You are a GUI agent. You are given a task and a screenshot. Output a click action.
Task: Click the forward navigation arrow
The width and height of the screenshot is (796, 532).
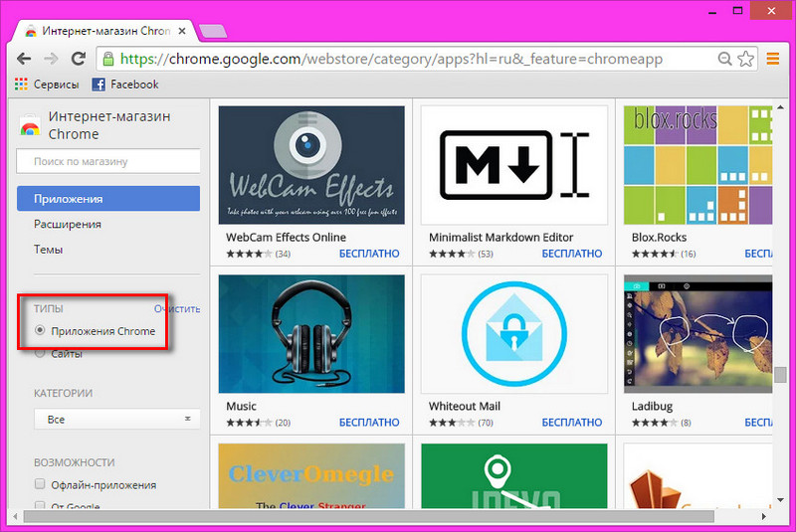(51, 59)
